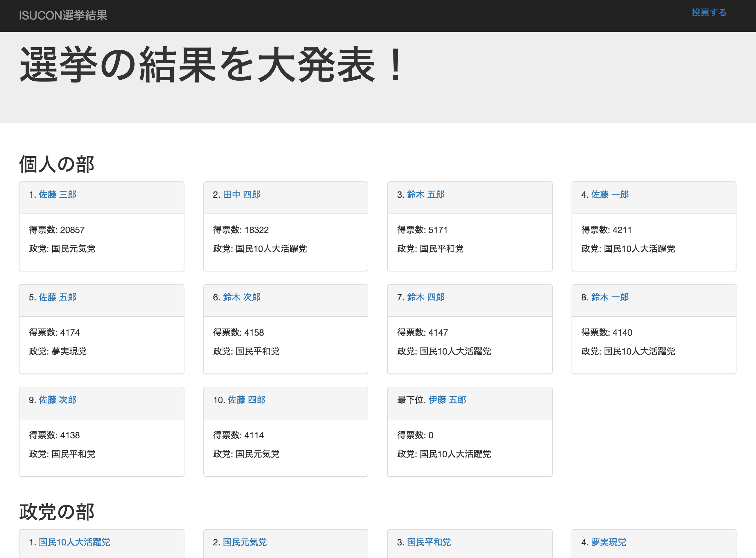Open candidate 田中 四郎 profile link

click(242, 195)
